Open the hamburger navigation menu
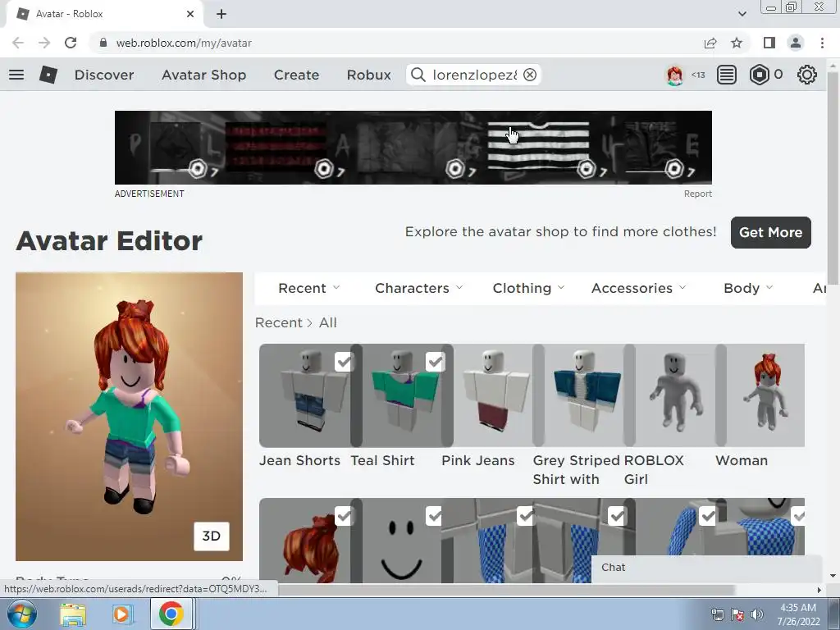 pos(16,75)
